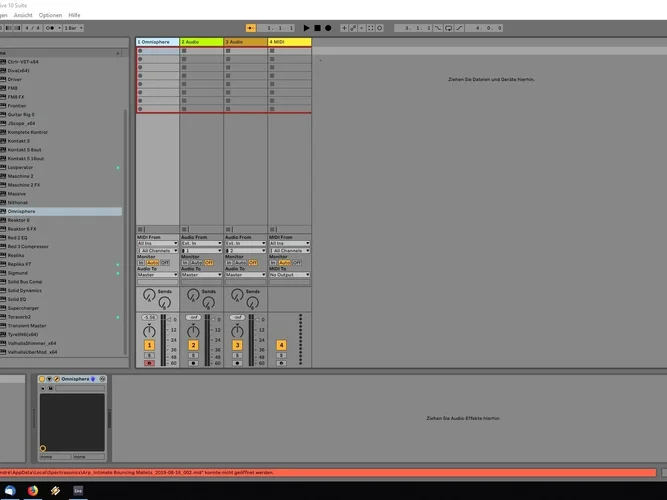667x500 pixels.
Task: Deactivate track 3 with the activator button
Action: pos(237,345)
